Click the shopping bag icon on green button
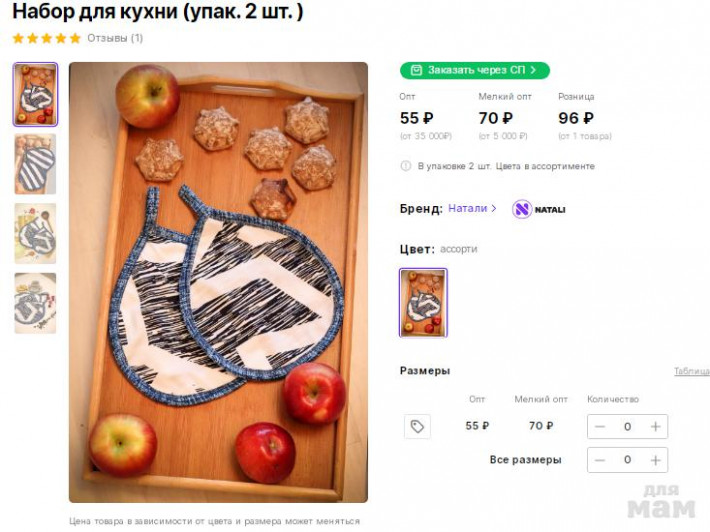Screen dimensions: 710x532 click(x=416, y=70)
